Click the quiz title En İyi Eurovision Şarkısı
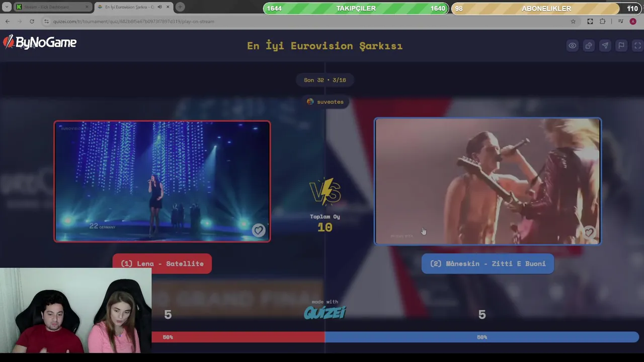 pos(325,46)
